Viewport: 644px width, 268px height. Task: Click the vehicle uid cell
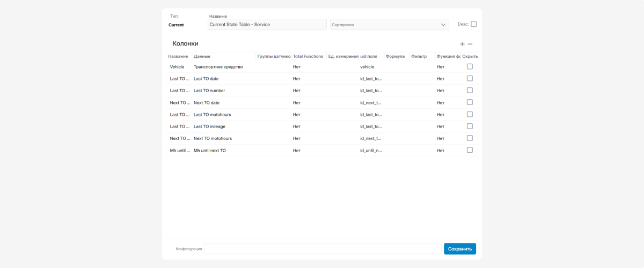367,66
